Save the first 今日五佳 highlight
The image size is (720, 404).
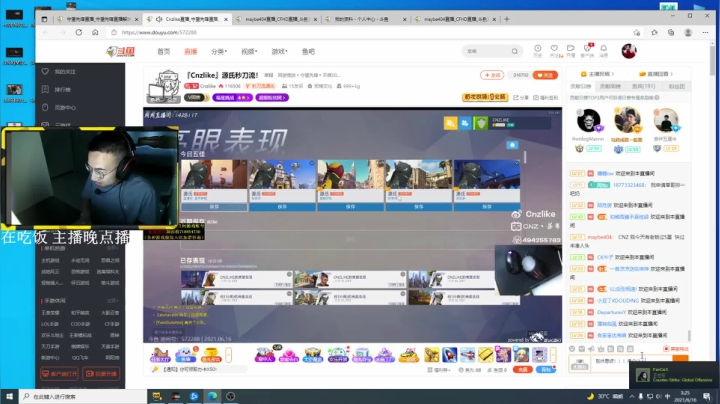(x=214, y=207)
